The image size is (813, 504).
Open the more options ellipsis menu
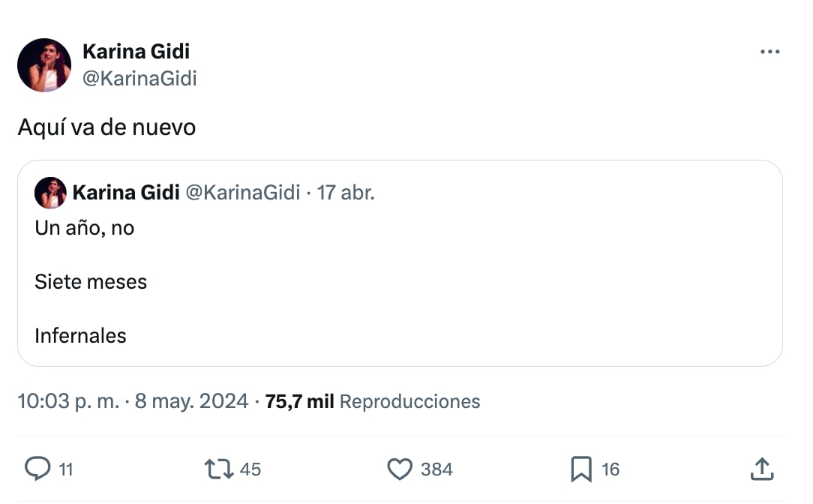[770, 51]
